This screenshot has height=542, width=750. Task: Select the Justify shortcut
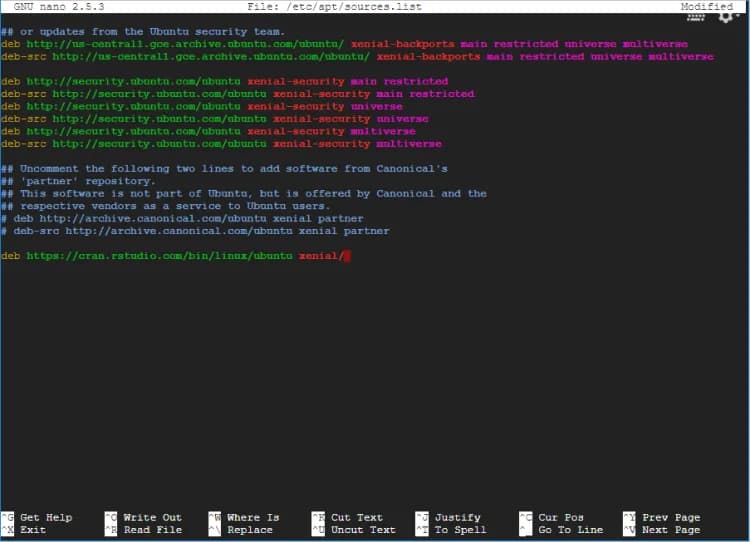(457, 517)
